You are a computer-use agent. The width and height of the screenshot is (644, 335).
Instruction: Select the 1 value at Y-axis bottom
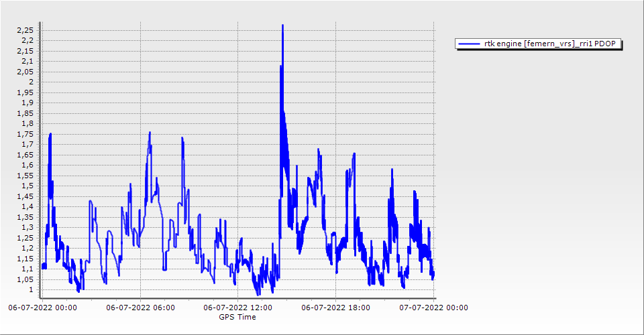[31, 289]
